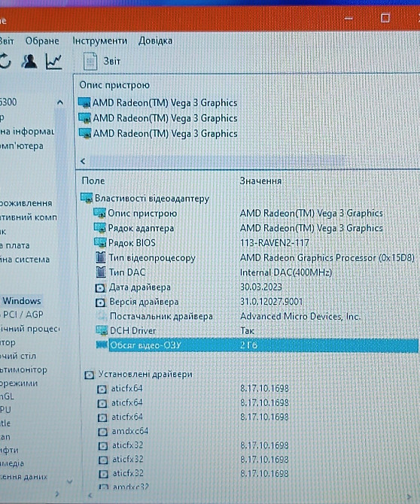Click icon next to Версія драйвера

pos(100,302)
